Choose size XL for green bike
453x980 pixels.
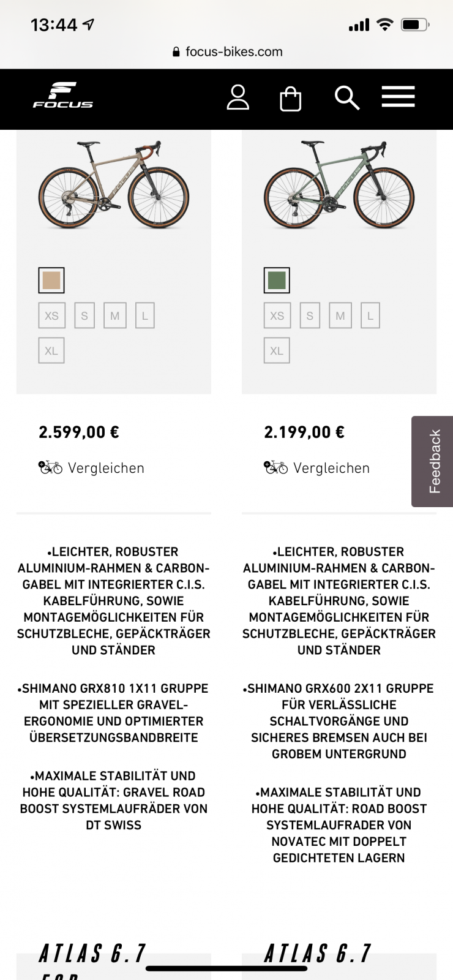pos(277,351)
